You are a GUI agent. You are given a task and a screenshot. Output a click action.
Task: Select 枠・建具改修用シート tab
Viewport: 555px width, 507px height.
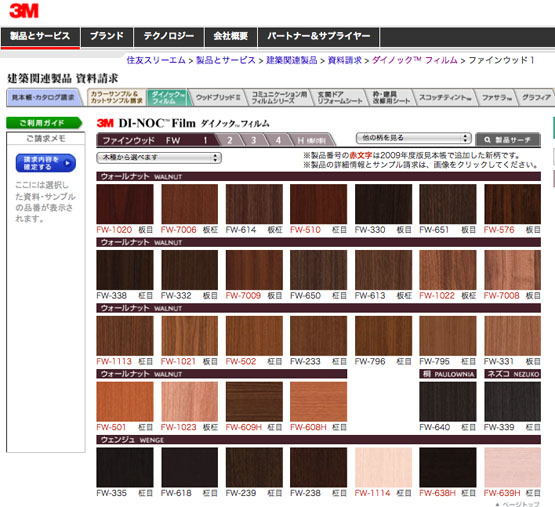[x=390, y=97]
